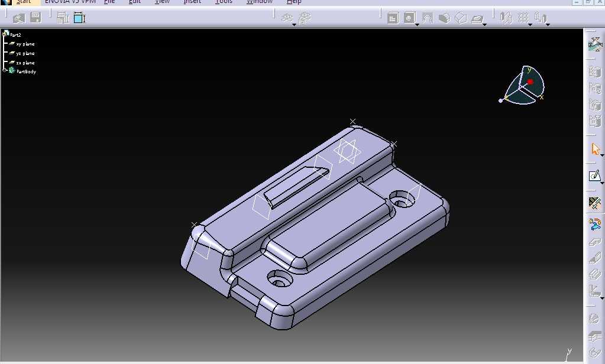Click the third grayed boolean body icon

point(594,105)
